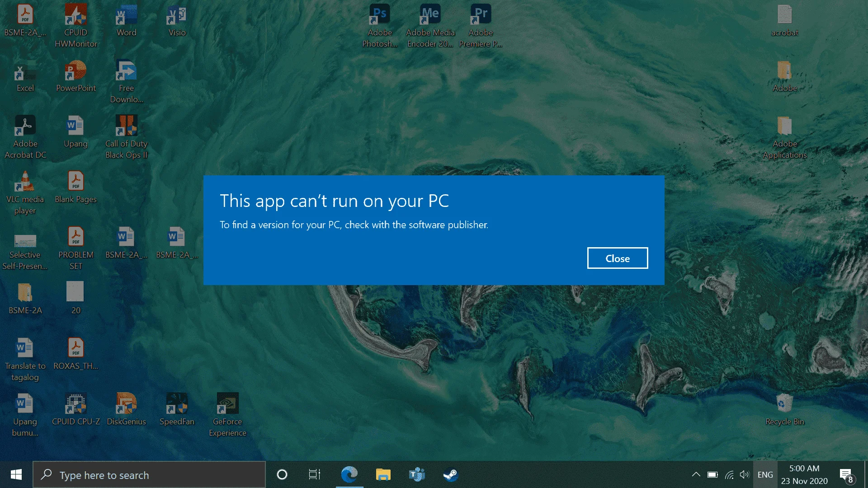
Task: Open Task View on the taskbar
Action: (315, 474)
